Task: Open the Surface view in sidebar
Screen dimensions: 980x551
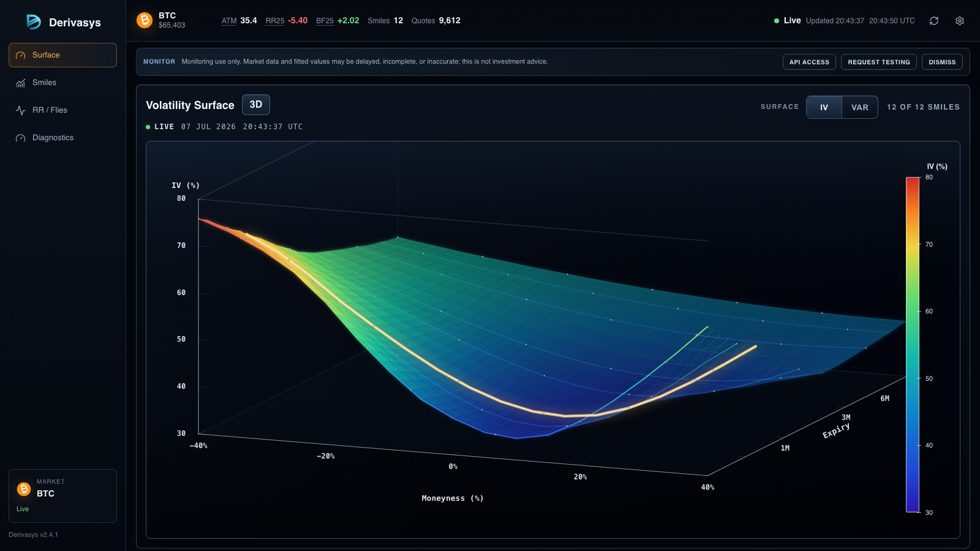Action: click(x=62, y=55)
